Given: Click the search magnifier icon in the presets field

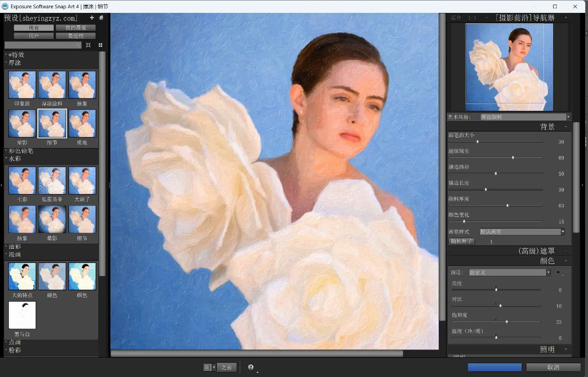Looking at the screenshot, I should pos(79,45).
